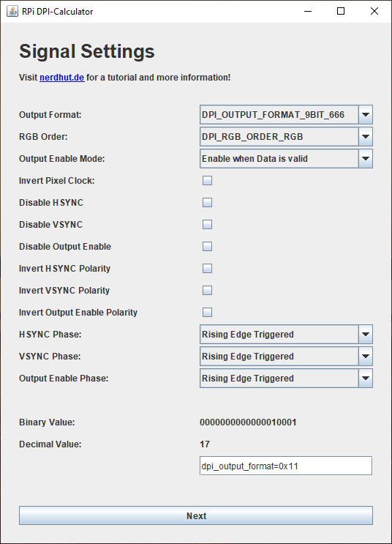392x544 pixels.
Task: Click the Output Enable Mode label
Action: [x=61, y=159]
